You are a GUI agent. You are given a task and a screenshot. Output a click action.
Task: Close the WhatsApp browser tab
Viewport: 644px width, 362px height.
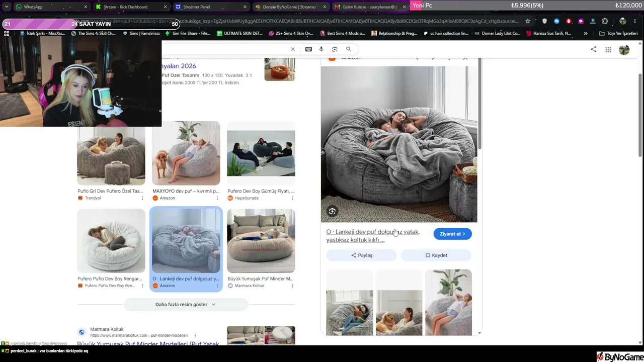click(86, 7)
